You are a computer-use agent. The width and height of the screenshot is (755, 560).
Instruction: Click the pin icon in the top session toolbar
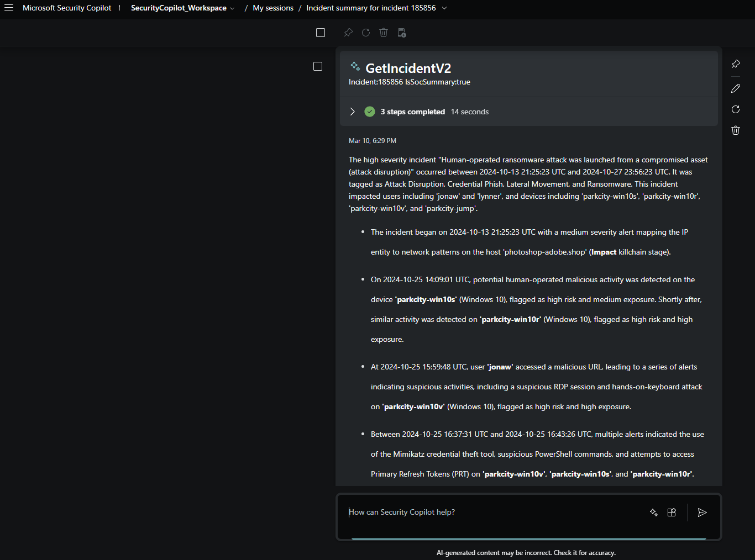click(348, 33)
